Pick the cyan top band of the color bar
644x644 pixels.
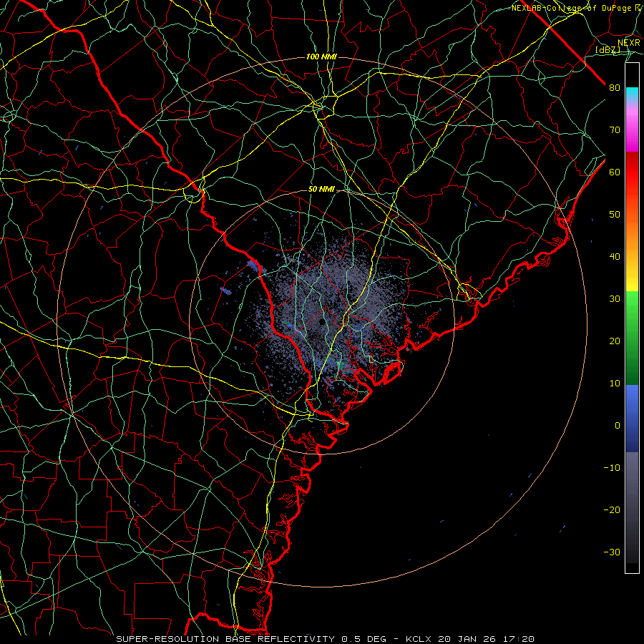pos(632,94)
